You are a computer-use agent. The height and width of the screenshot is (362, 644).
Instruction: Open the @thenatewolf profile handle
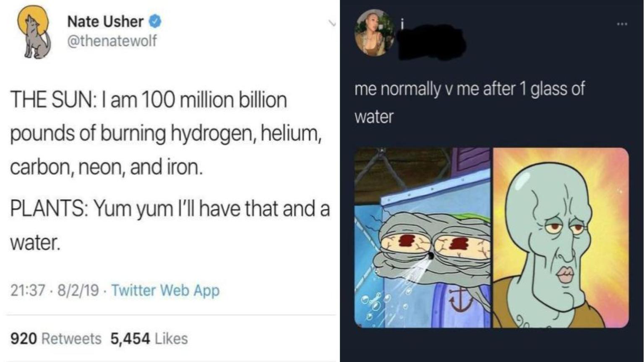tap(112, 41)
